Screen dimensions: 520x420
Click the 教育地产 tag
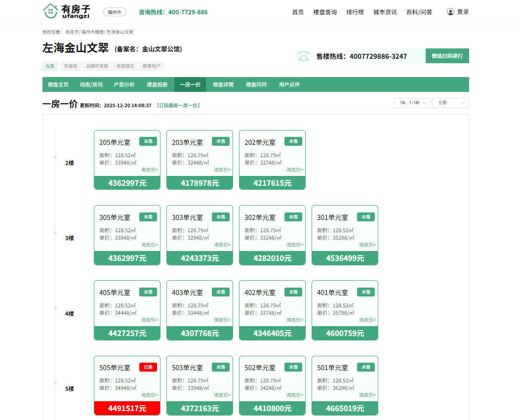click(x=152, y=66)
